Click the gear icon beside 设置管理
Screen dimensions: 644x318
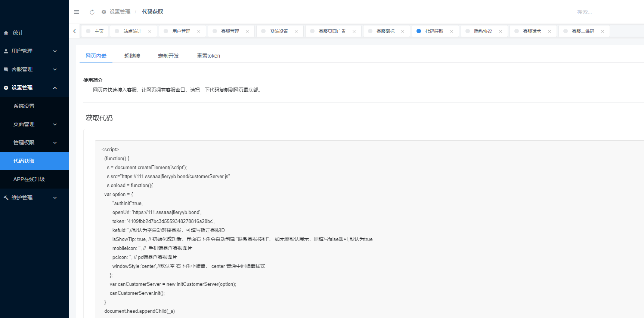click(6, 88)
